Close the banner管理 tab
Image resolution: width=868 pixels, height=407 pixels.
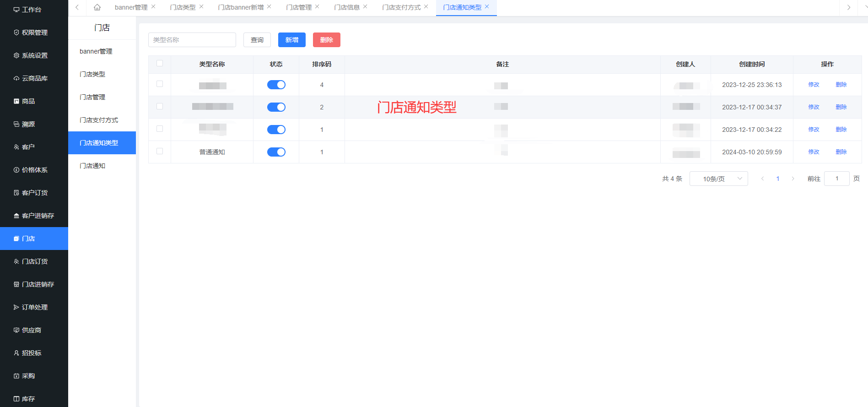153,7
